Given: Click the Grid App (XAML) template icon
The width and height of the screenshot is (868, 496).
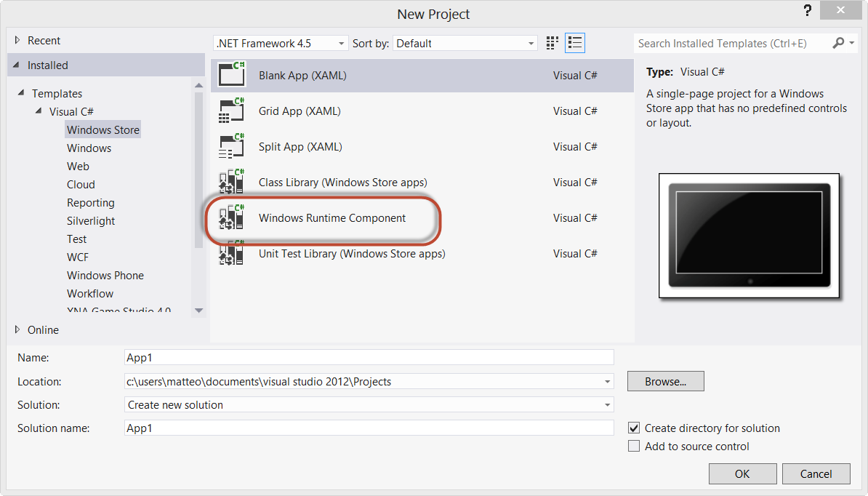Looking at the screenshot, I should (x=231, y=110).
